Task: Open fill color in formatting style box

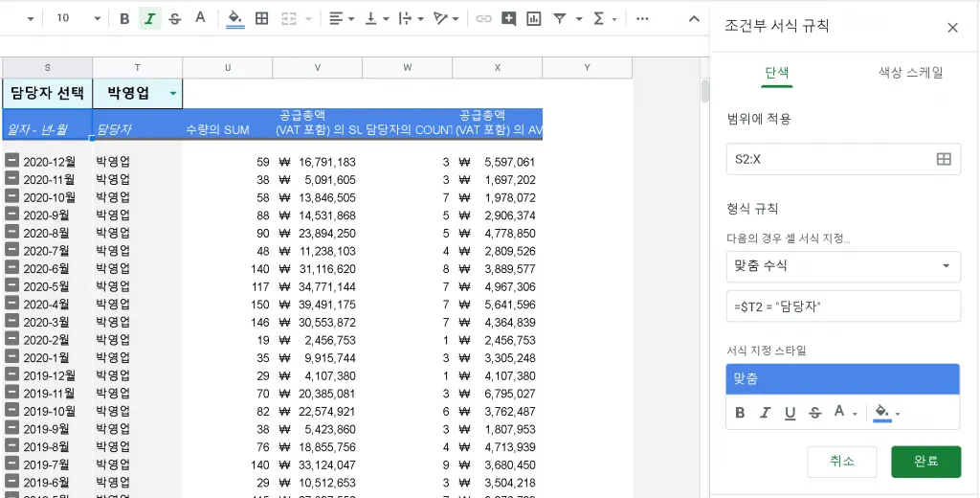Action: tap(886, 413)
